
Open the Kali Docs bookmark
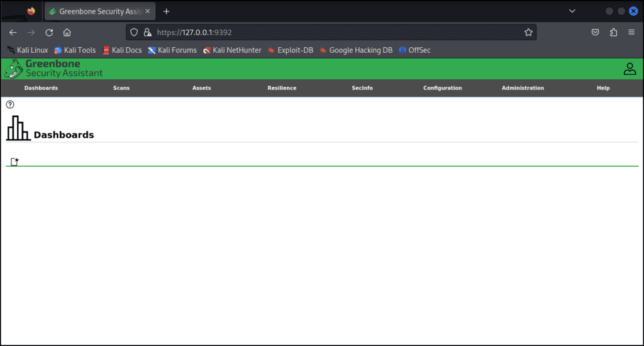122,50
